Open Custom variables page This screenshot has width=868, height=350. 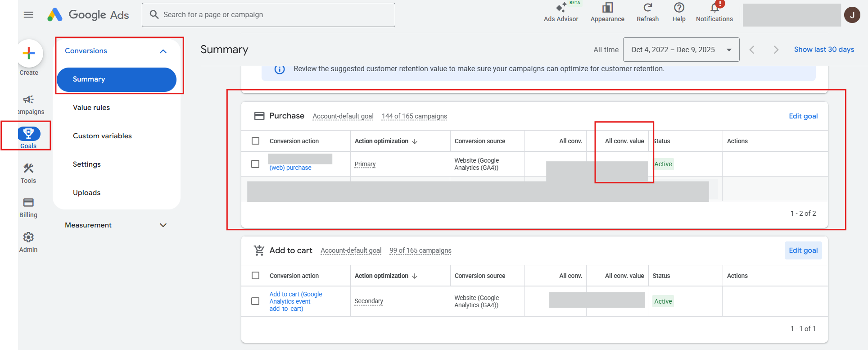pos(102,136)
